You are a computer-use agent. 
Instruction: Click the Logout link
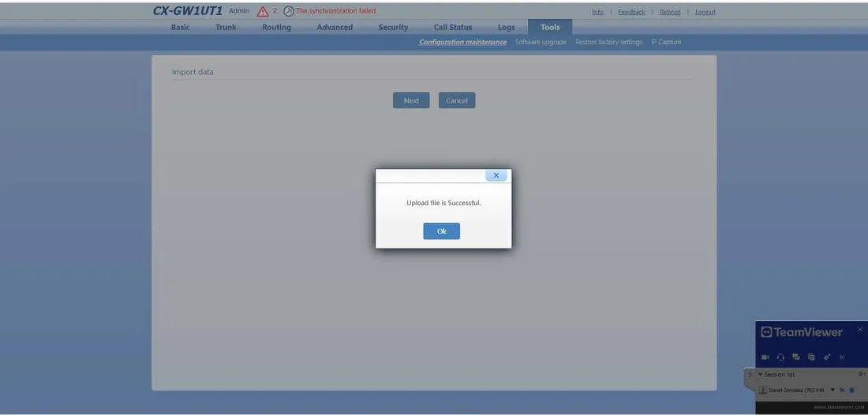pyautogui.click(x=705, y=12)
